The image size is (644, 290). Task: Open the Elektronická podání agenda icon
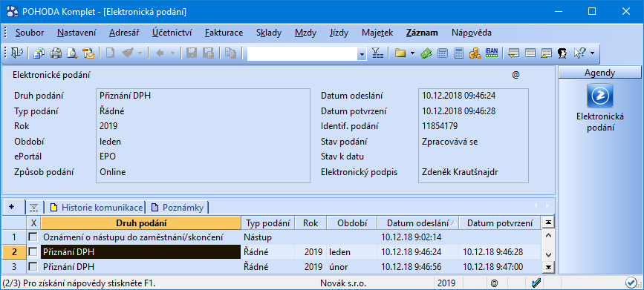600,95
